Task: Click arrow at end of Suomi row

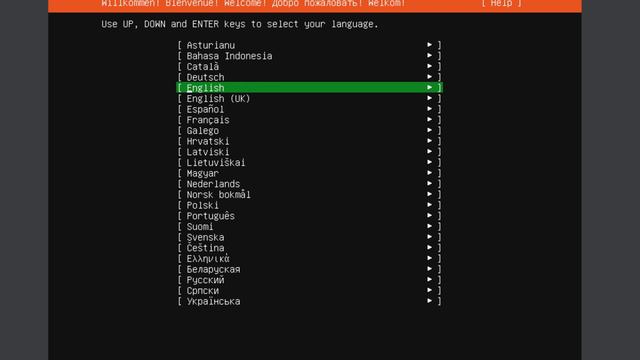Action: 429,226
